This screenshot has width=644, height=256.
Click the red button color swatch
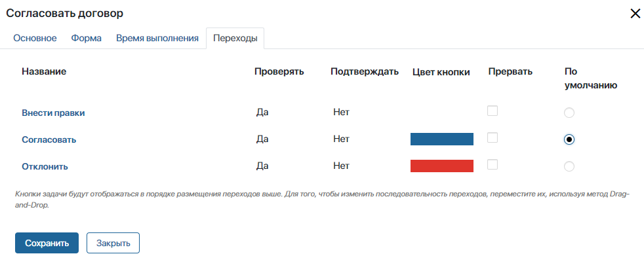tap(442, 166)
